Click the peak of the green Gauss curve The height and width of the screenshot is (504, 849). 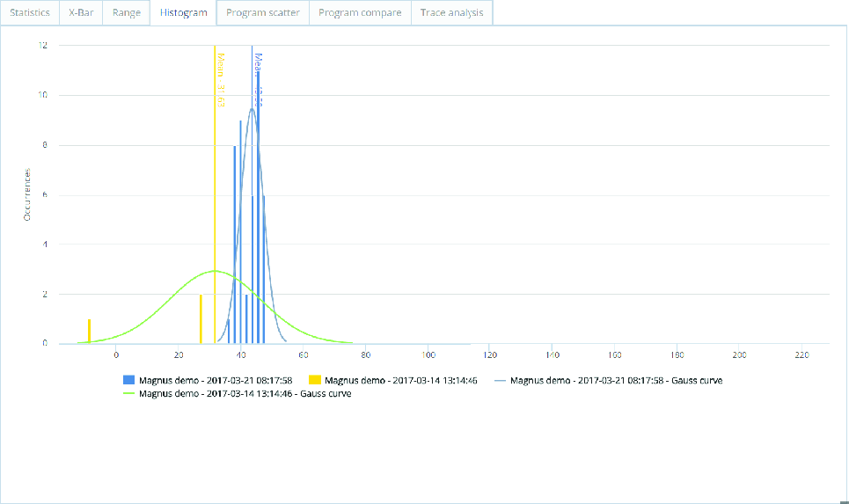tap(215, 271)
